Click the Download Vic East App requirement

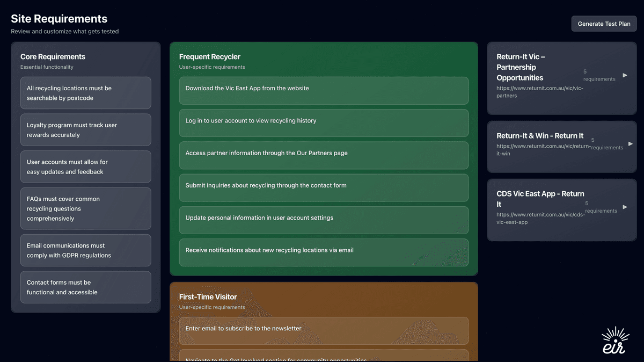(324, 91)
